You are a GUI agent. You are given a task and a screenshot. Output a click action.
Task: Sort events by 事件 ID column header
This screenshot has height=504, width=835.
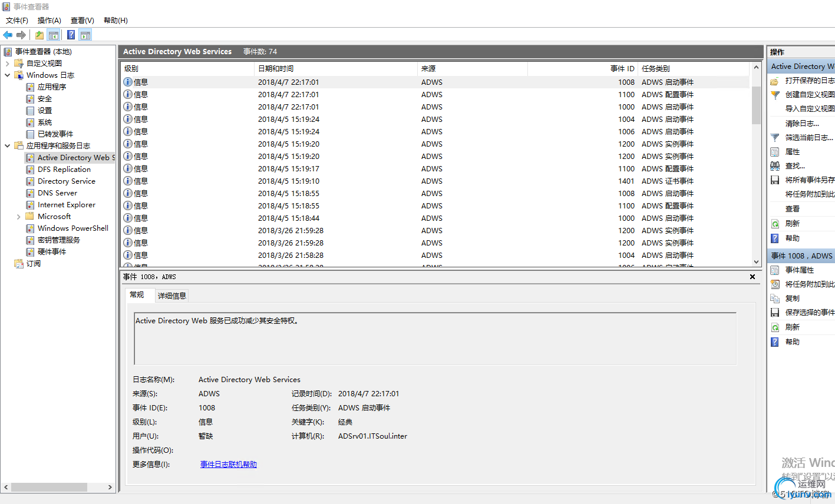point(582,69)
